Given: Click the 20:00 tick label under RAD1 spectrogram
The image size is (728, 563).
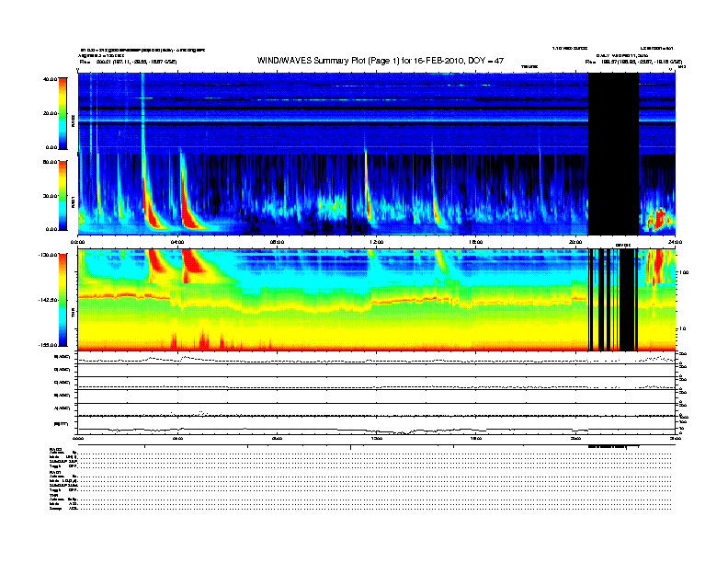Looking at the screenshot, I should click(575, 242).
